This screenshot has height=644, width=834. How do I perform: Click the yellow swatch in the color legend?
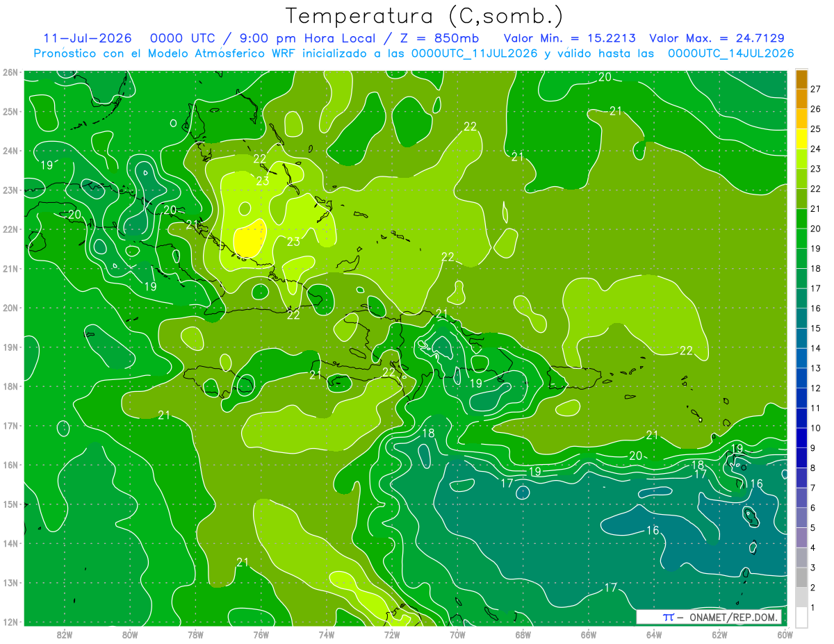[x=801, y=138]
